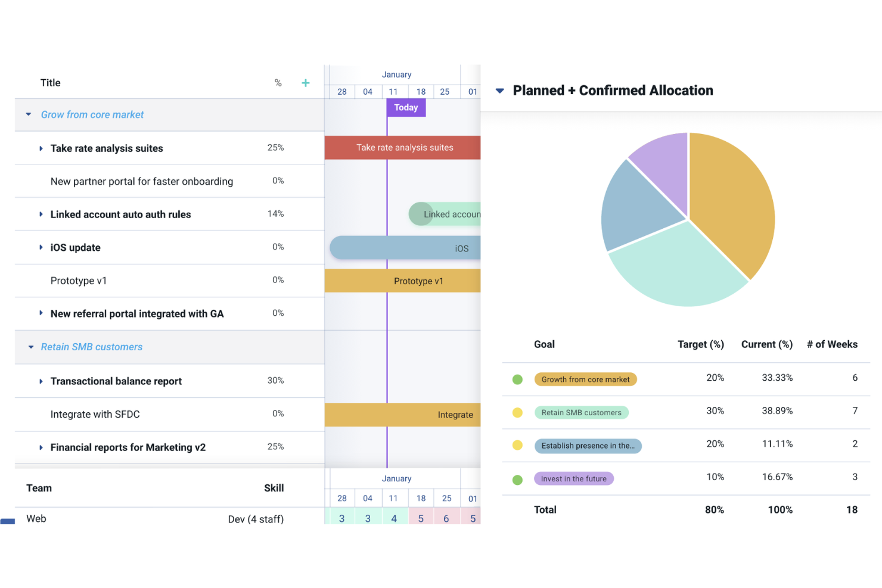The image size is (882, 588).
Task: Click the Skill column header
Action: click(274, 488)
